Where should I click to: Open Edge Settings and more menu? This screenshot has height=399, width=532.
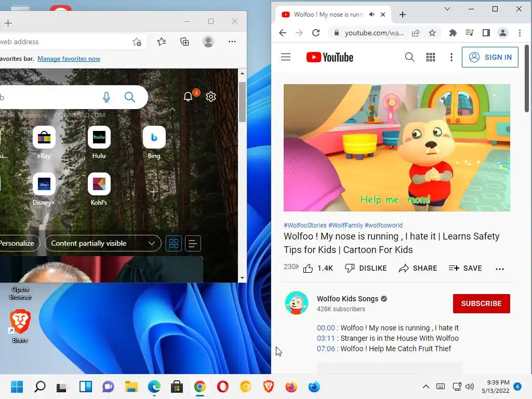[232, 42]
